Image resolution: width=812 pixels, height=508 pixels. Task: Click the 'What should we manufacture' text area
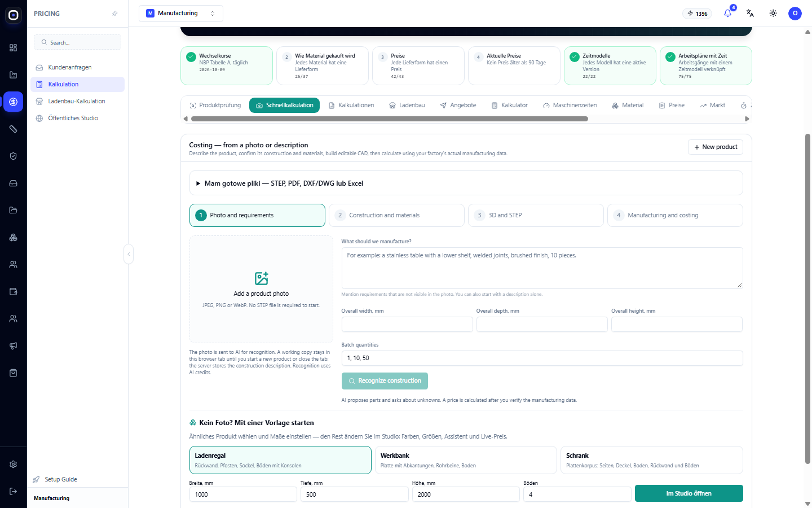[x=542, y=268]
